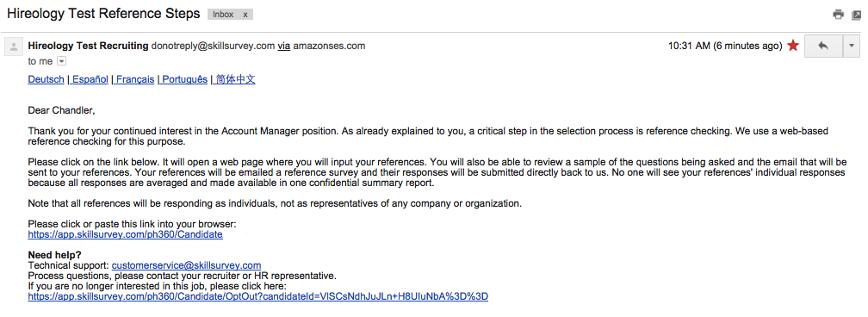
Task: Remove Inbox label with x
Action: tap(245, 15)
